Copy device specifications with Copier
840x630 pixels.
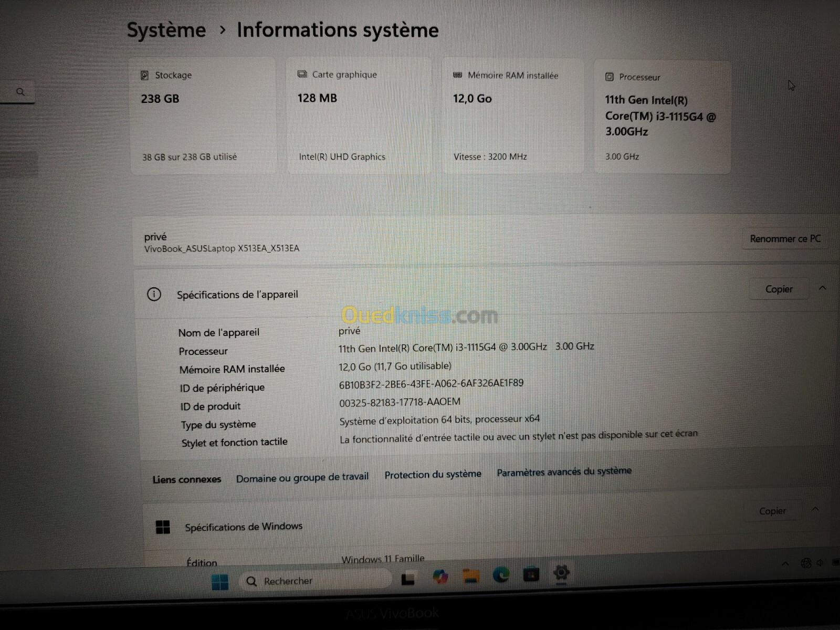pyautogui.click(x=779, y=289)
